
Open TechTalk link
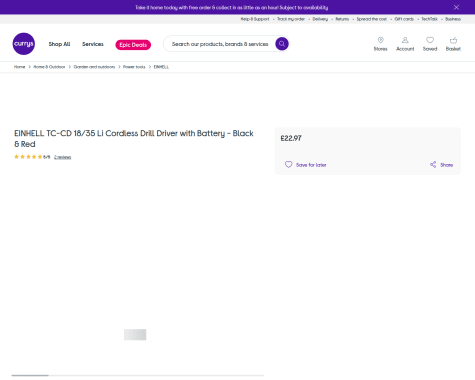pos(429,19)
